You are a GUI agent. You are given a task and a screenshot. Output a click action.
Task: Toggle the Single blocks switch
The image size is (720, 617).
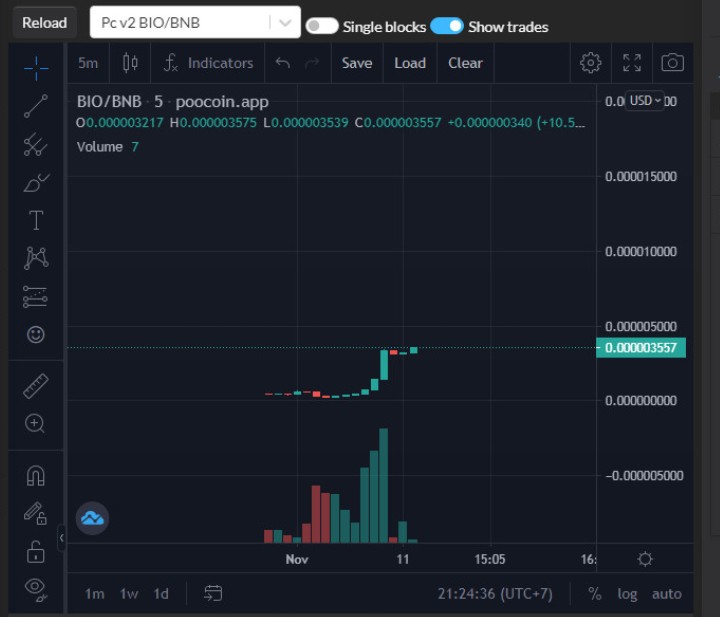(322, 26)
